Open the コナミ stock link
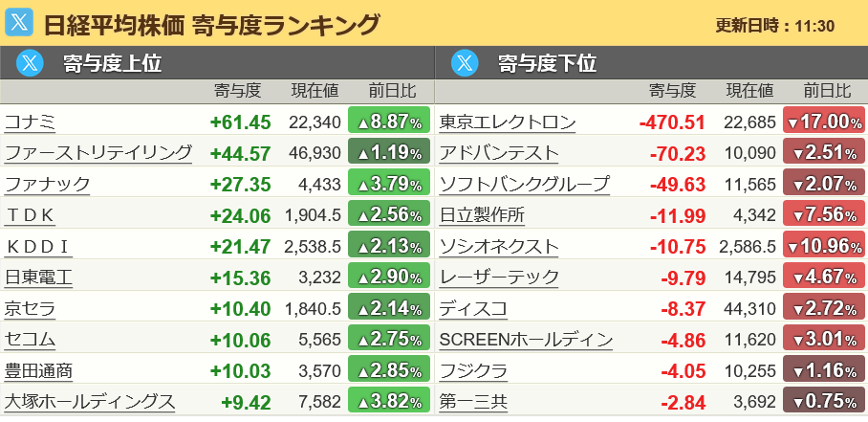The width and height of the screenshot is (868, 422). (30, 122)
